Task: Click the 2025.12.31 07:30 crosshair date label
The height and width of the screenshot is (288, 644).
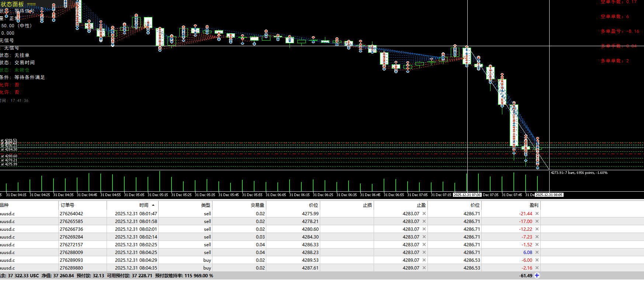Action: (x=467, y=195)
